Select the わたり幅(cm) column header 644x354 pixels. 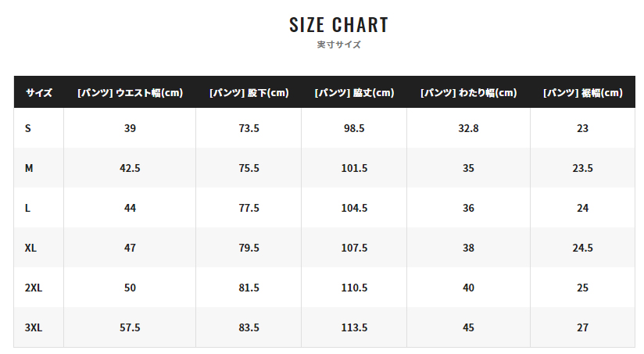(468, 92)
